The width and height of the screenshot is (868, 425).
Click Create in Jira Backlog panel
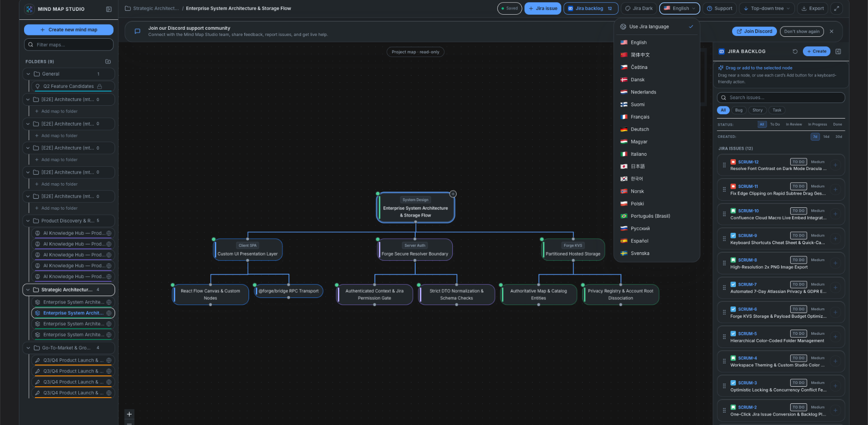tap(817, 51)
